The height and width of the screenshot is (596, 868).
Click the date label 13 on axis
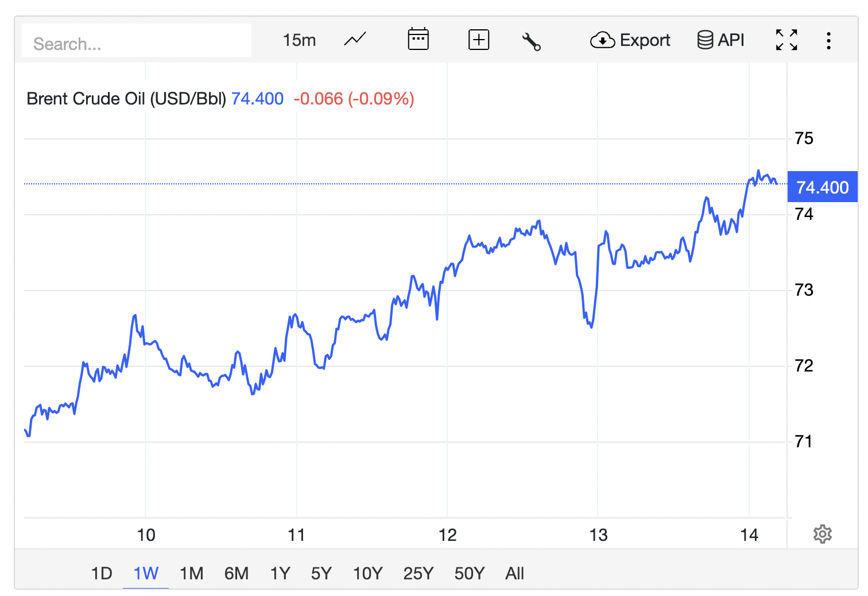point(598,535)
